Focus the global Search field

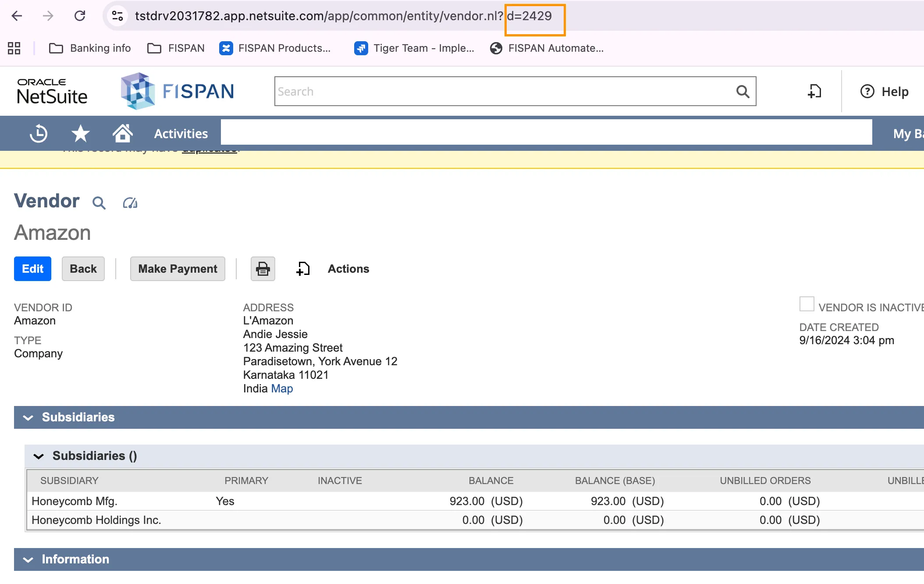(x=504, y=91)
